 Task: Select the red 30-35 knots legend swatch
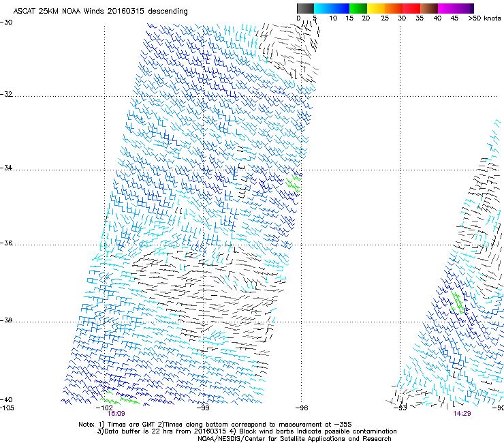[x=411, y=8]
